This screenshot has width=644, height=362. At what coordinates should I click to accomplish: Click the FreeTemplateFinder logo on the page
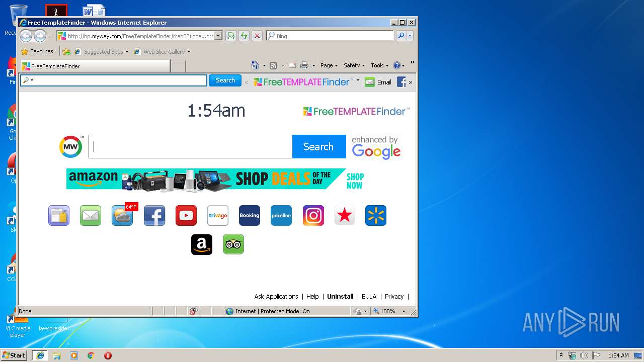pos(356,111)
